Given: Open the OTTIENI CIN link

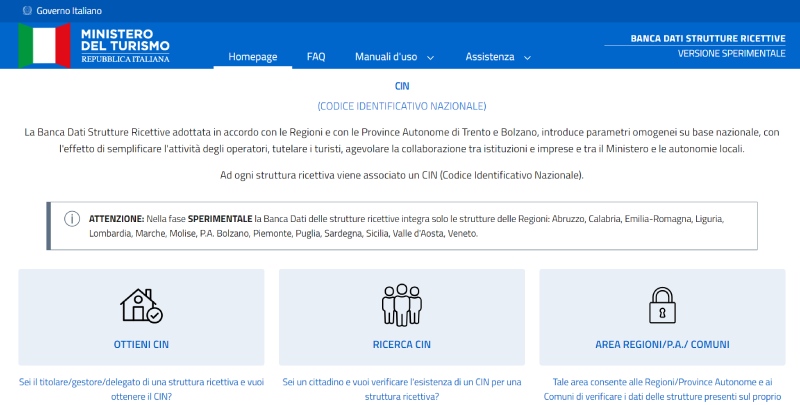Looking at the screenshot, I should [141, 344].
